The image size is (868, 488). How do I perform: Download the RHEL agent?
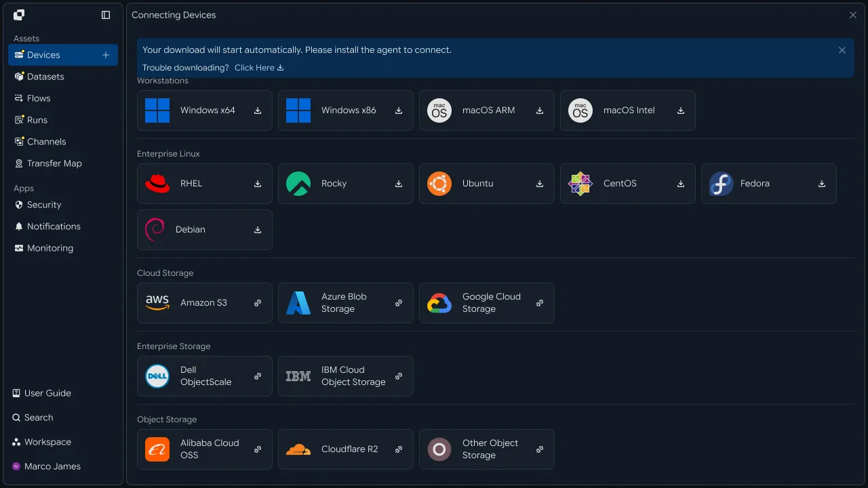pyautogui.click(x=258, y=184)
